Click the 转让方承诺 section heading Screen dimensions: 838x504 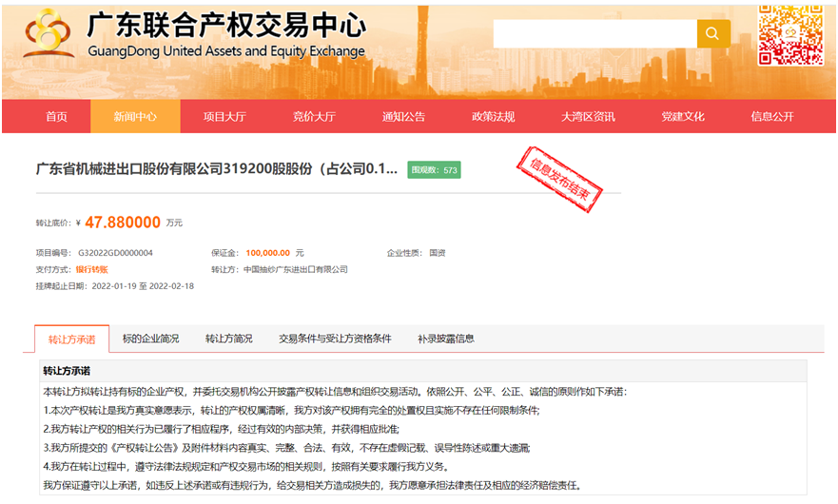[x=67, y=371]
